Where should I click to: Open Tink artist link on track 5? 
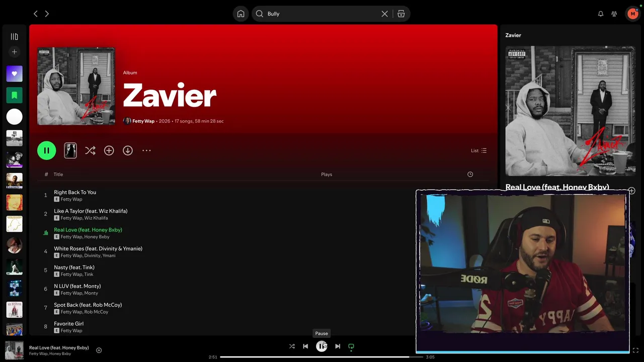[89, 275]
